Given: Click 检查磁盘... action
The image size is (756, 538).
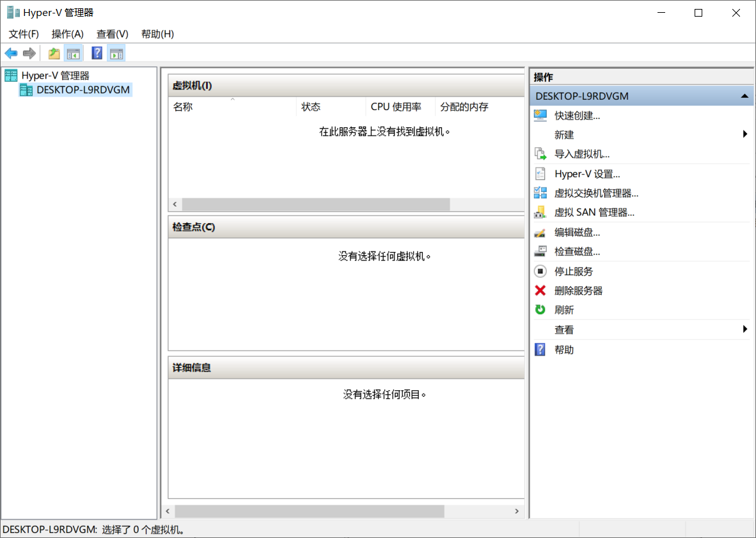Looking at the screenshot, I should tap(577, 251).
